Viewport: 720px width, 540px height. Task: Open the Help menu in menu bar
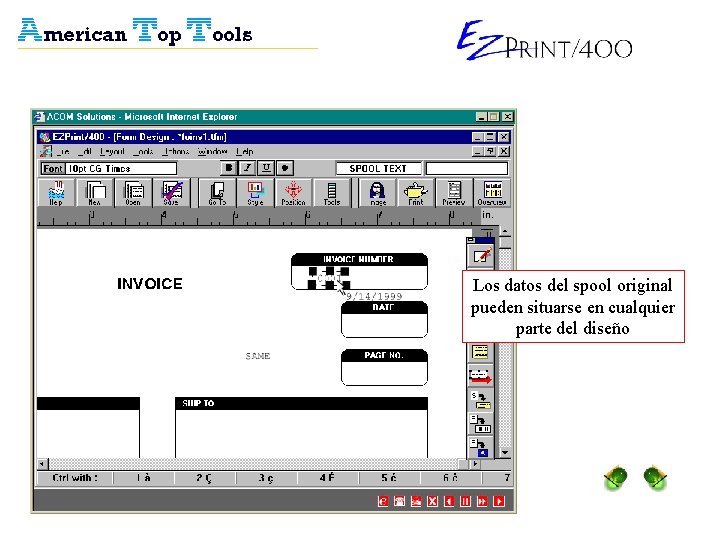pos(245,152)
